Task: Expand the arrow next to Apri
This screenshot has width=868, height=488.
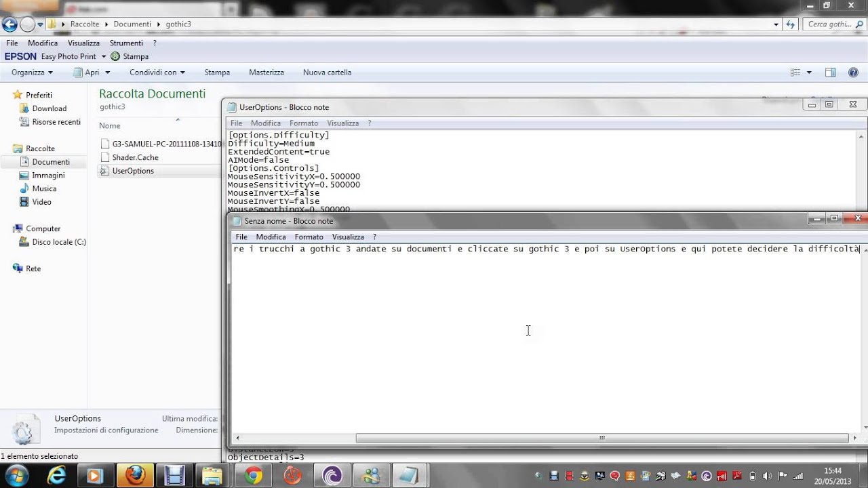Action: click(x=106, y=73)
